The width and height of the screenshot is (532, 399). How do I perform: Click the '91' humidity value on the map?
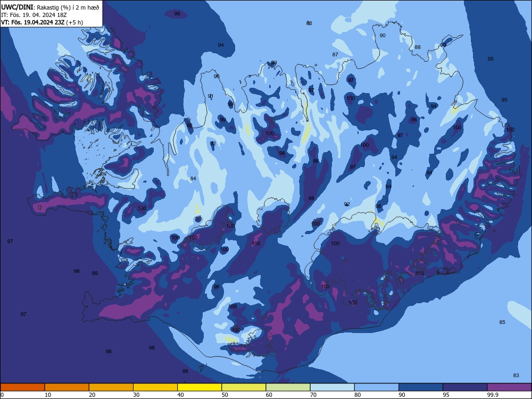tap(211, 96)
